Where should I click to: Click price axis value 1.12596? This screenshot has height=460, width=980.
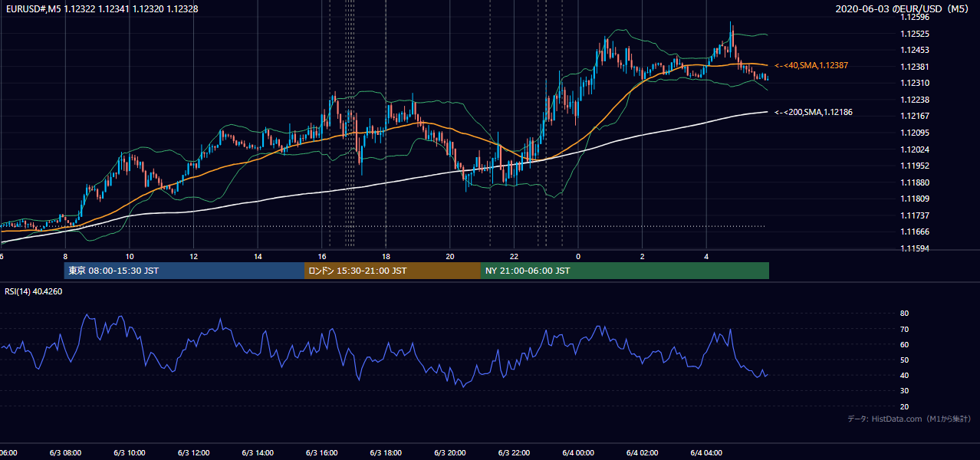click(x=916, y=18)
